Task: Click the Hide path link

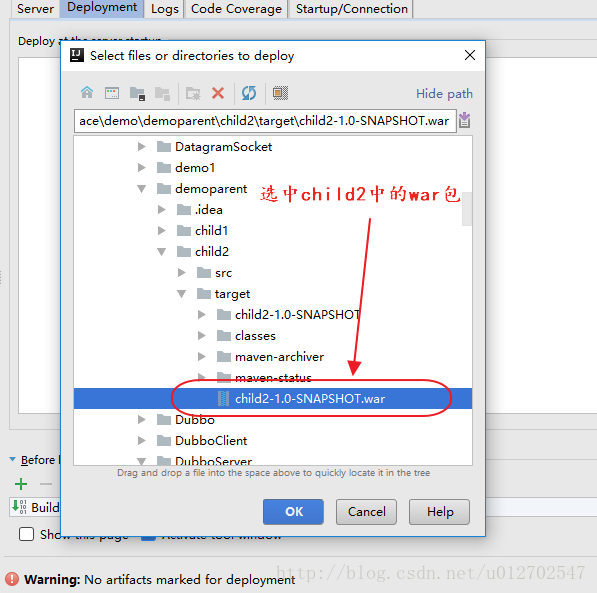Action: coord(444,94)
